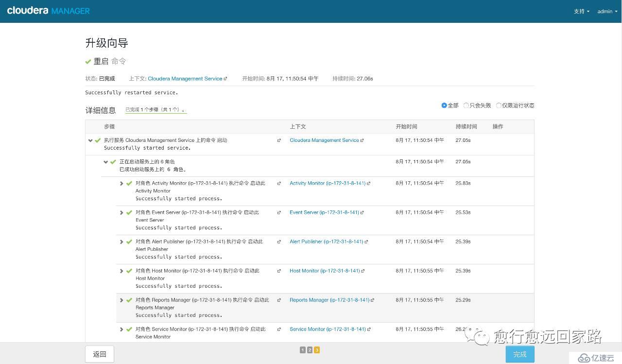This screenshot has height=364, width=622.
Task: Click the 升级向导 page heading
Action: click(107, 43)
